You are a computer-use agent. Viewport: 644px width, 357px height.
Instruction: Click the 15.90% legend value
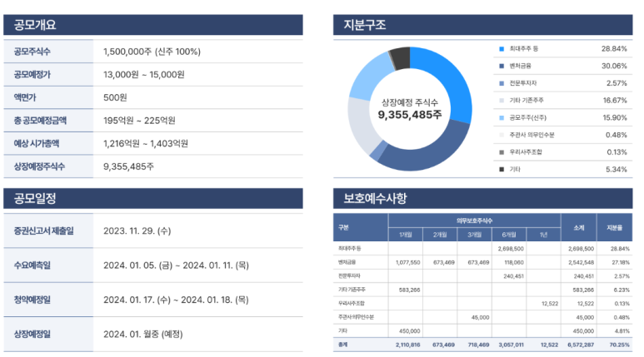coord(615,118)
